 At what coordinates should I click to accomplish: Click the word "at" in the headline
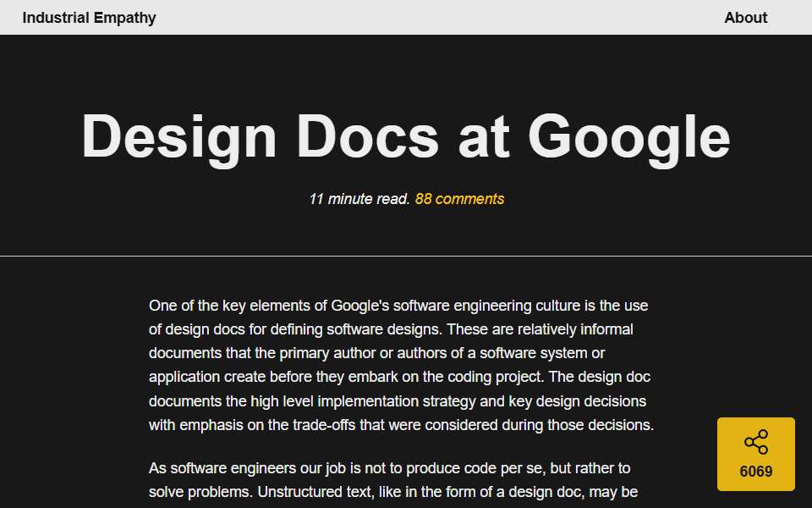tap(484, 138)
